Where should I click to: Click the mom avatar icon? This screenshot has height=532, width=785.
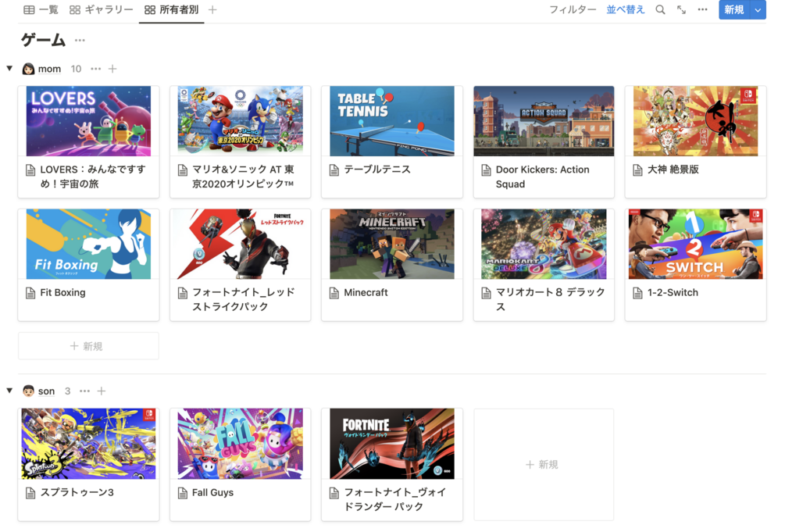click(29, 69)
